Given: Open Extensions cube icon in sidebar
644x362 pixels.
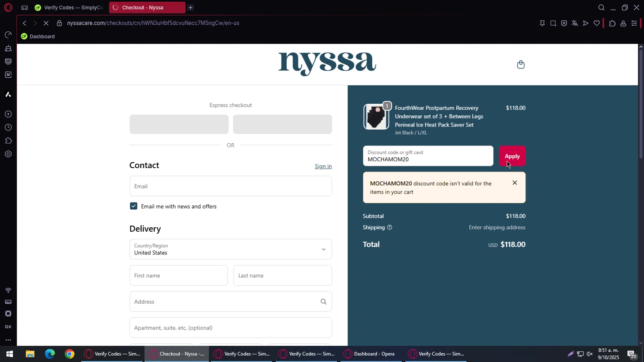Looking at the screenshot, I should (x=8, y=141).
